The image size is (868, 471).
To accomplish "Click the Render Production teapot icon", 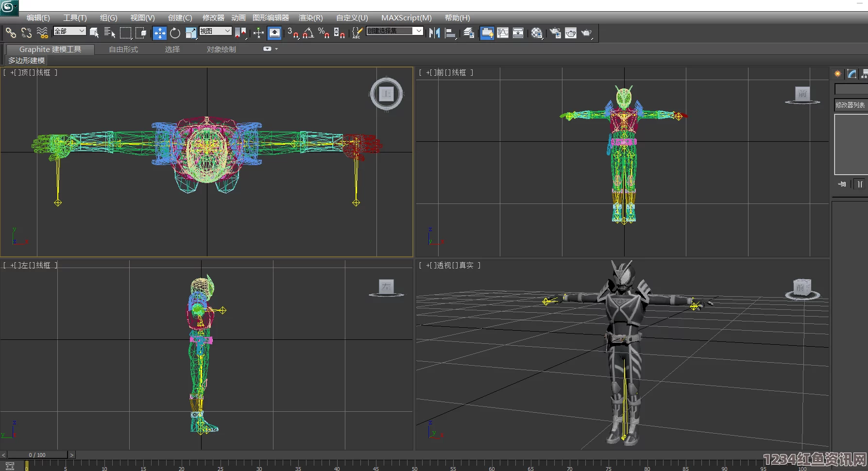I will click(x=587, y=33).
